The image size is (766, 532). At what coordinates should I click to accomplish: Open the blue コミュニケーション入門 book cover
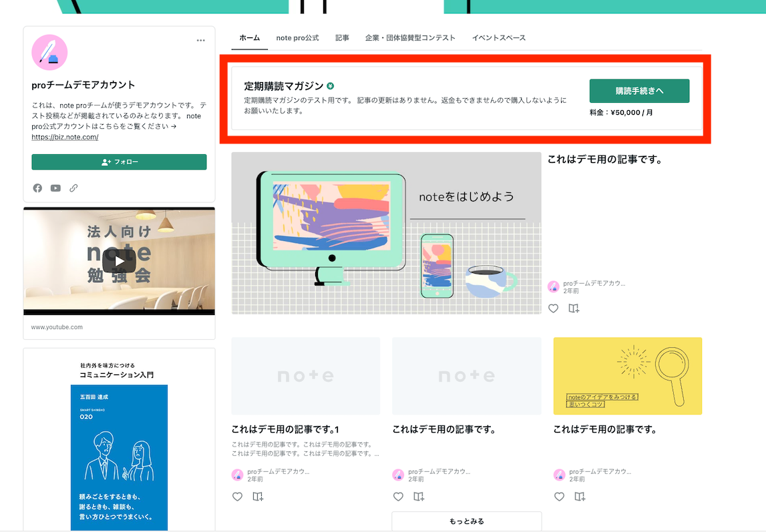[119, 457]
